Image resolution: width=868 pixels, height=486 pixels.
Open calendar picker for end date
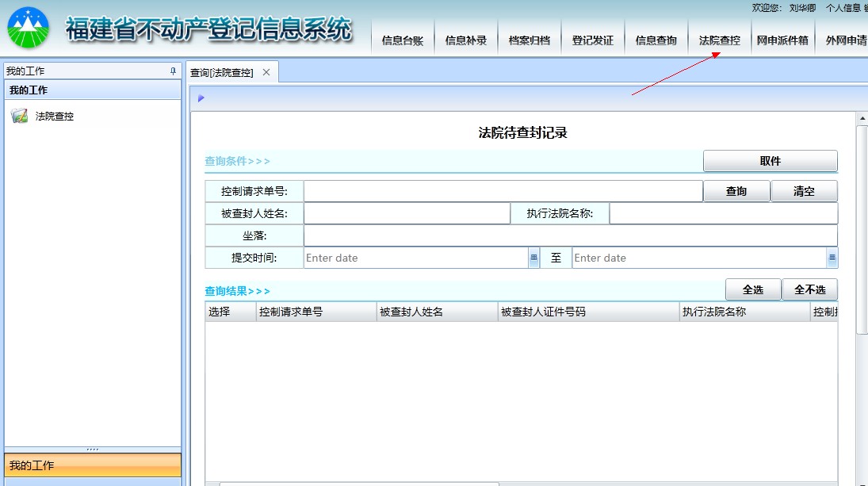pos(832,258)
